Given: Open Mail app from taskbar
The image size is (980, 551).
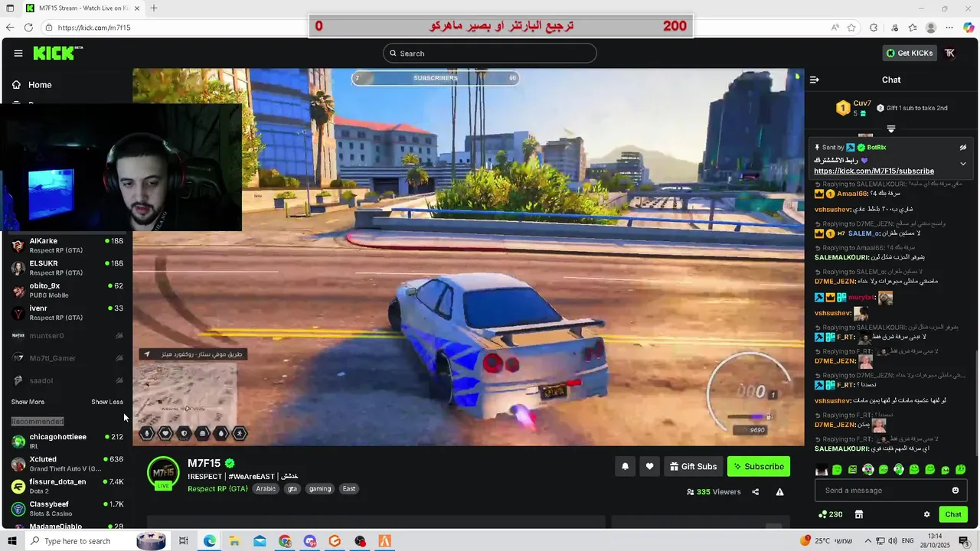Looking at the screenshot, I should 260,541.
